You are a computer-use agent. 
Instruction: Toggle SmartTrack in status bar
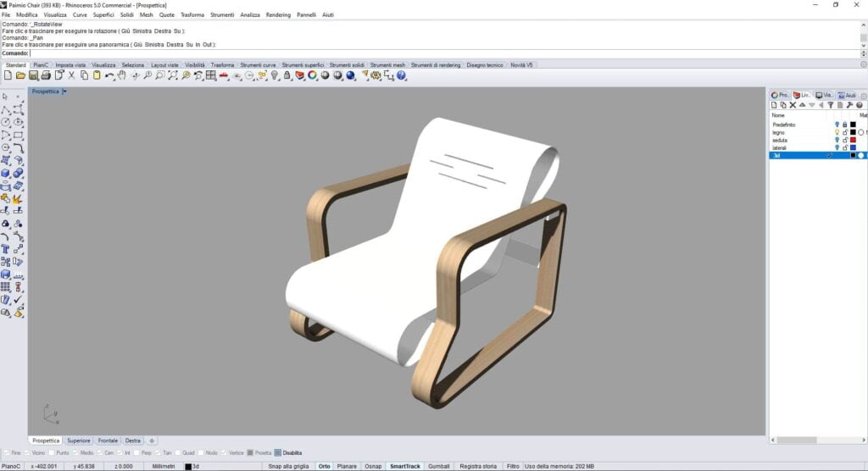click(405, 467)
